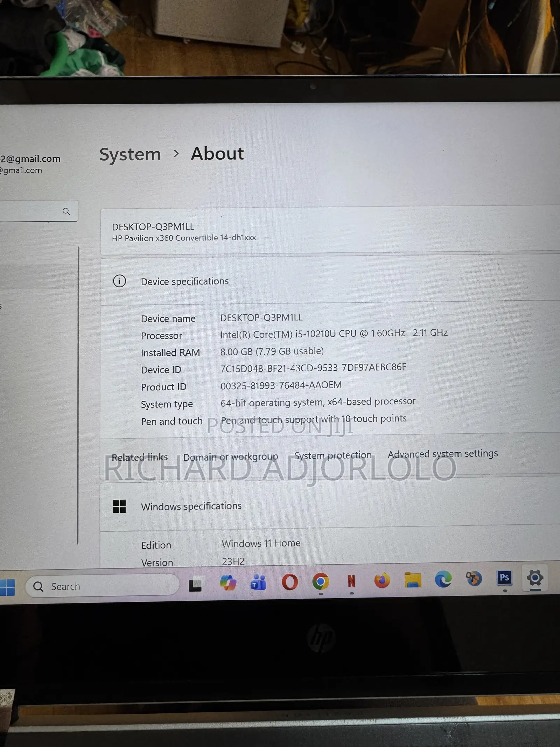560x747 pixels.
Task: Select the Device name value DESKTOP-Q3PM1LL
Action: click(x=261, y=317)
